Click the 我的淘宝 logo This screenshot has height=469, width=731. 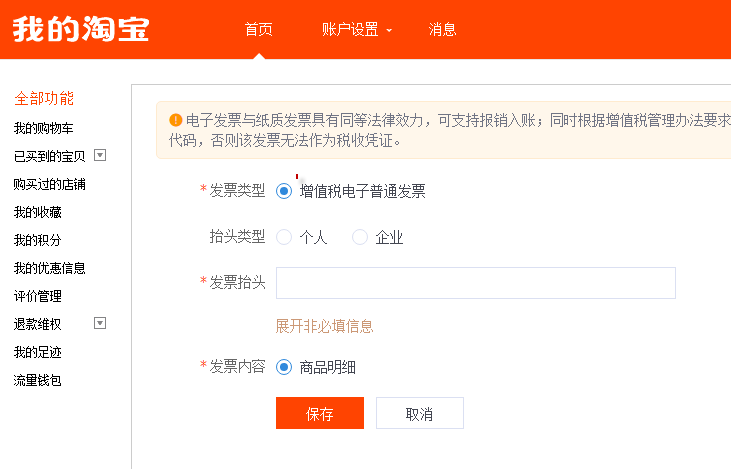pyautogui.click(x=81, y=29)
